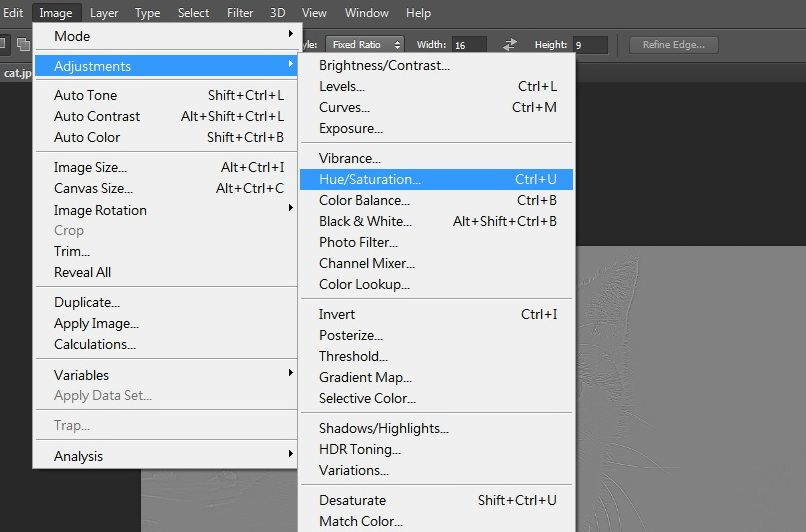
Task: Choose Posterize adjustment
Action: (436, 335)
